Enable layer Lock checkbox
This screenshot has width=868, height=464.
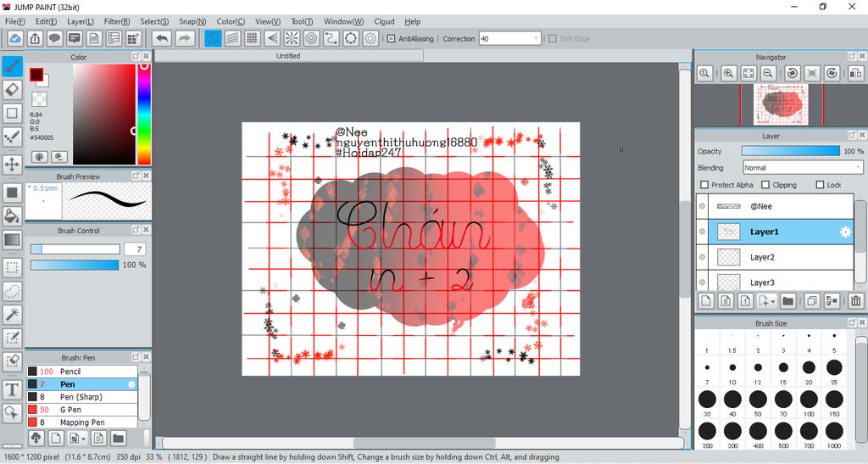[820, 185]
